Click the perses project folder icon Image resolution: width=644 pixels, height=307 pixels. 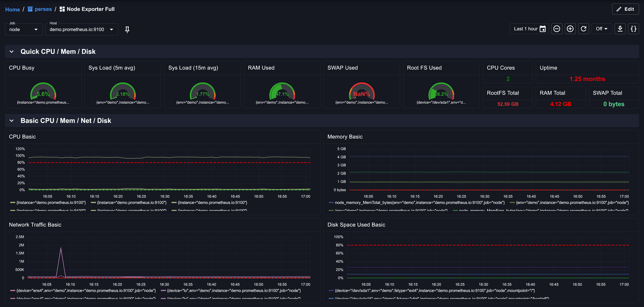click(30, 9)
